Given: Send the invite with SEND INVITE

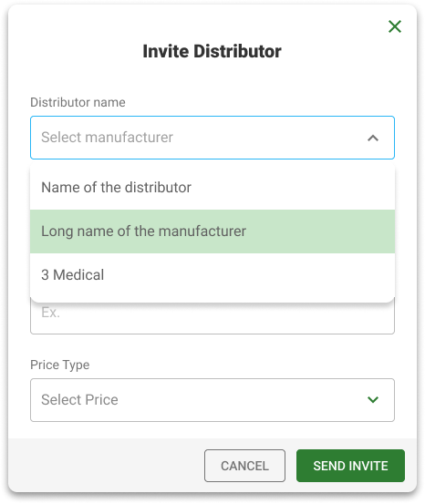Looking at the screenshot, I should point(350,466).
